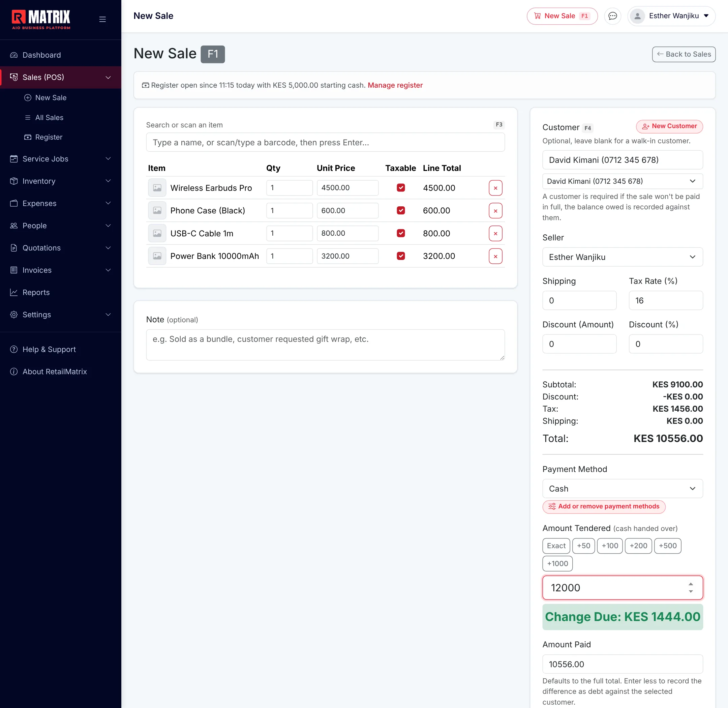Add +1000 to amount tendered
Image resolution: width=728 pixels, height=708 pixels.
[x=557, y=563]
